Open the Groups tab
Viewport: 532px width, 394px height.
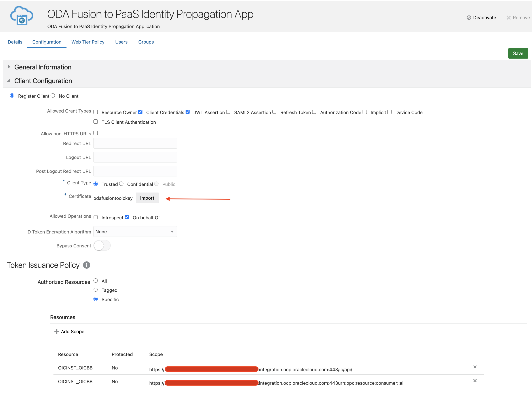[146, 42]
